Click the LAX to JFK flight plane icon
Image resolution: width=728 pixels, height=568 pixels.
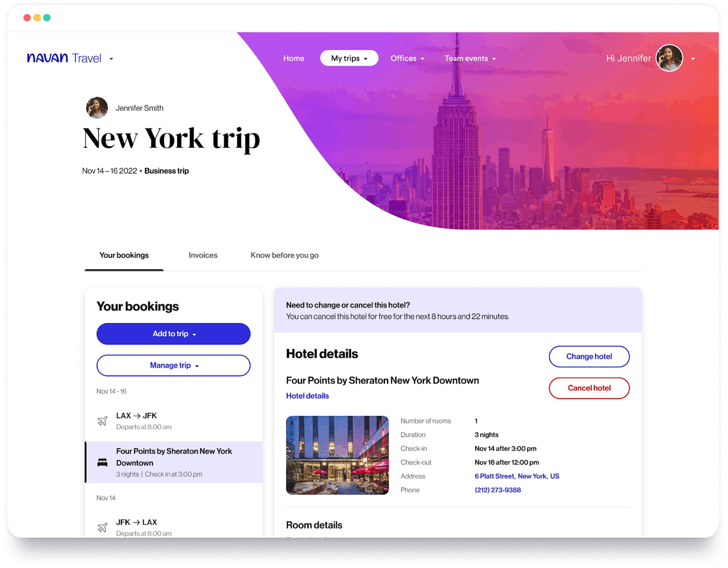tap(103, 421)
